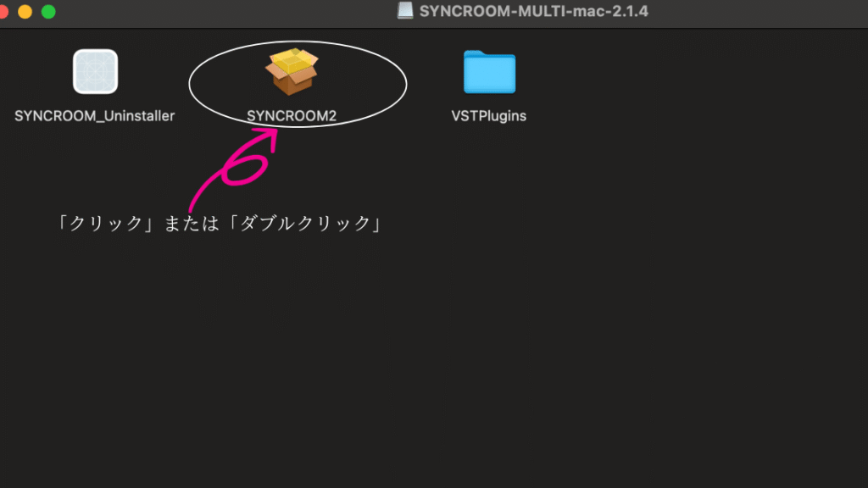This screenshot has height=488, width=868.
Task: Click the loop in the pink arrow
Action: click(x=244, y=169)
